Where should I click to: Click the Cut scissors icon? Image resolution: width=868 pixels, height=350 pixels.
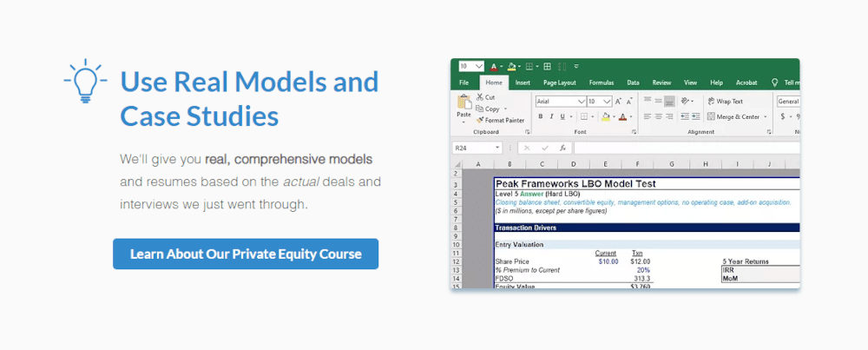pos(479,97)
